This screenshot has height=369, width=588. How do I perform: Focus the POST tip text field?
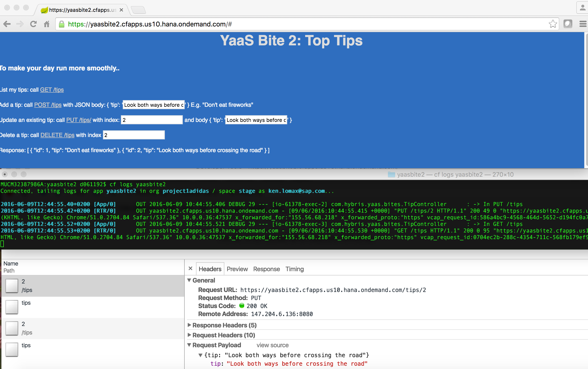[x=154, y=105]
